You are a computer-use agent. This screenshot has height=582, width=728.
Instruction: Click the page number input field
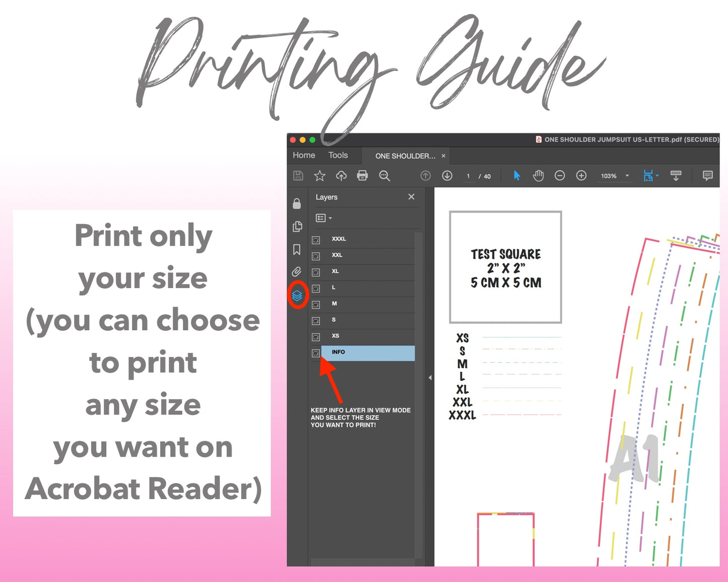(469, 176)
